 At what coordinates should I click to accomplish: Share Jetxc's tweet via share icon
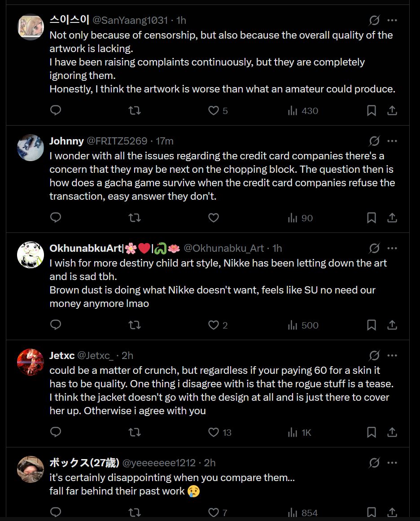pos(392,432)
